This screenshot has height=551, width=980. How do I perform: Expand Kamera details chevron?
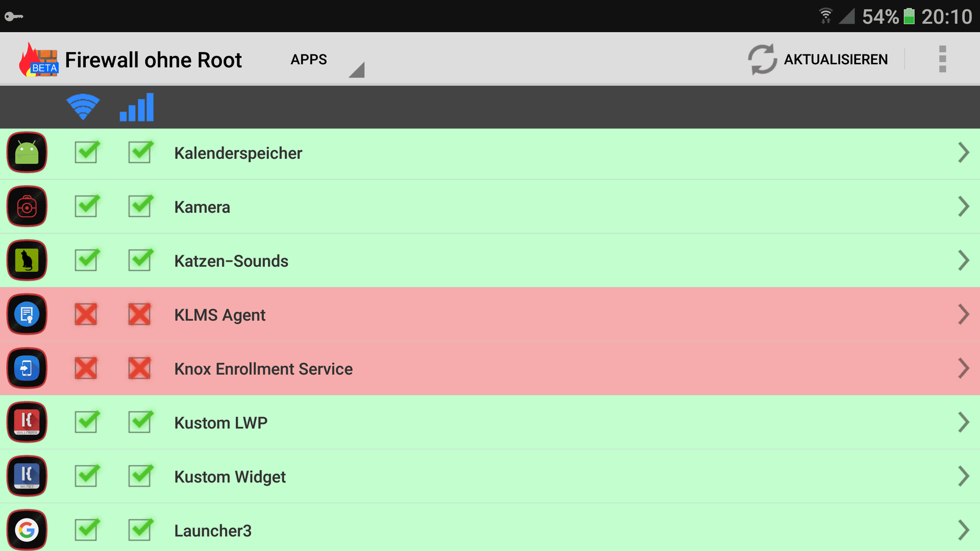(963, 207)
